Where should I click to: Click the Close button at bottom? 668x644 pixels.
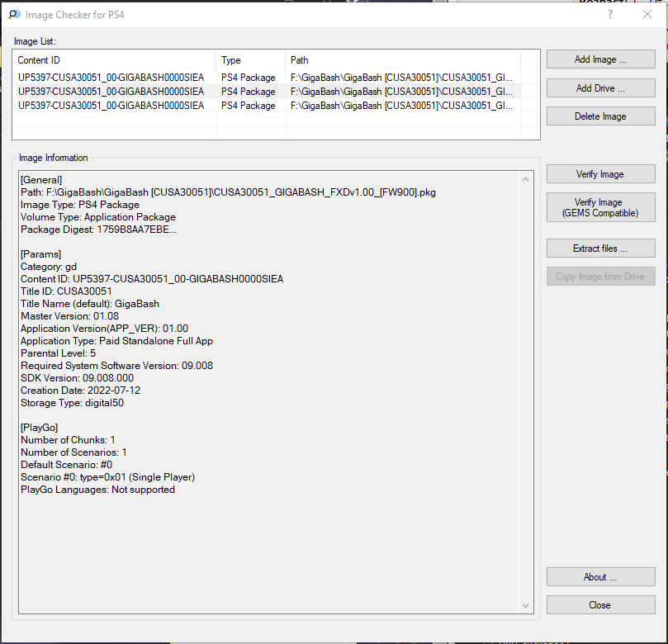click(600, 605)
